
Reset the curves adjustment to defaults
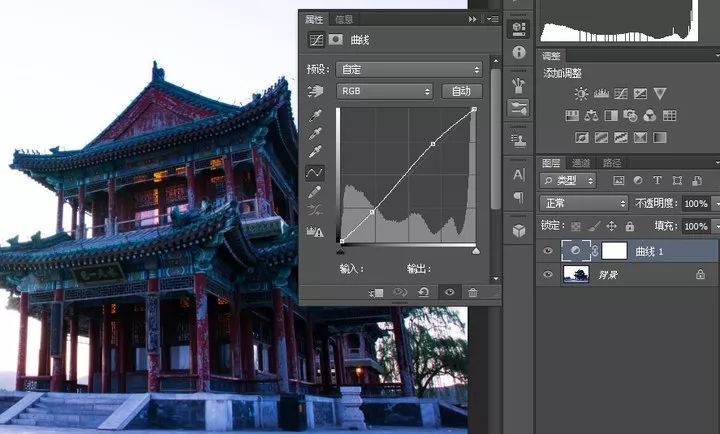tap(424, 292)
